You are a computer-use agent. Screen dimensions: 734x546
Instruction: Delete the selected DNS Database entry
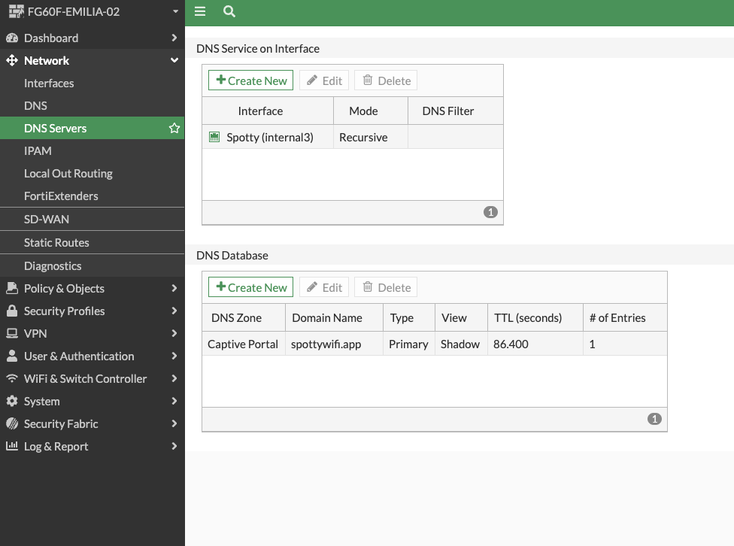pos(386,287)
